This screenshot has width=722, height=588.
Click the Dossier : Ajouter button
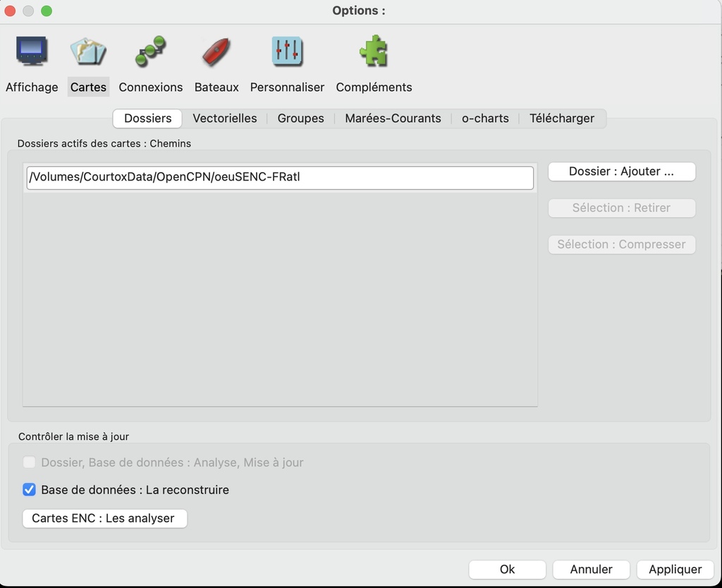[621, 171]
